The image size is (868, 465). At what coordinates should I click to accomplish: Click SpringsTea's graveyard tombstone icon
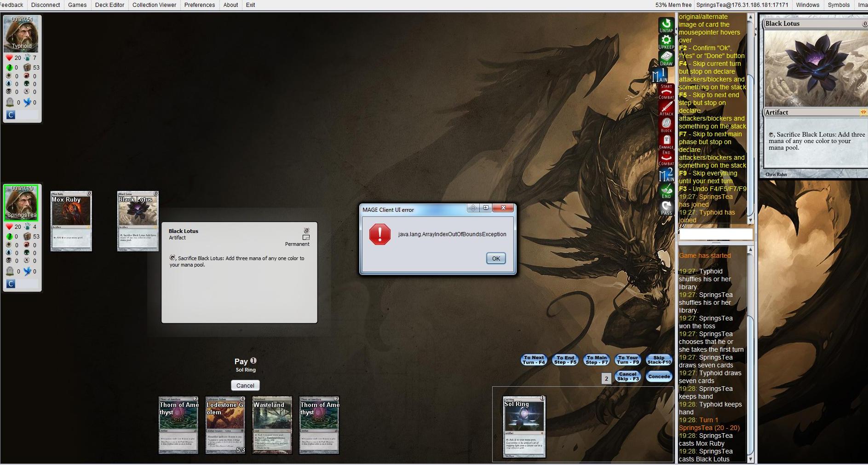coord(10,271)
